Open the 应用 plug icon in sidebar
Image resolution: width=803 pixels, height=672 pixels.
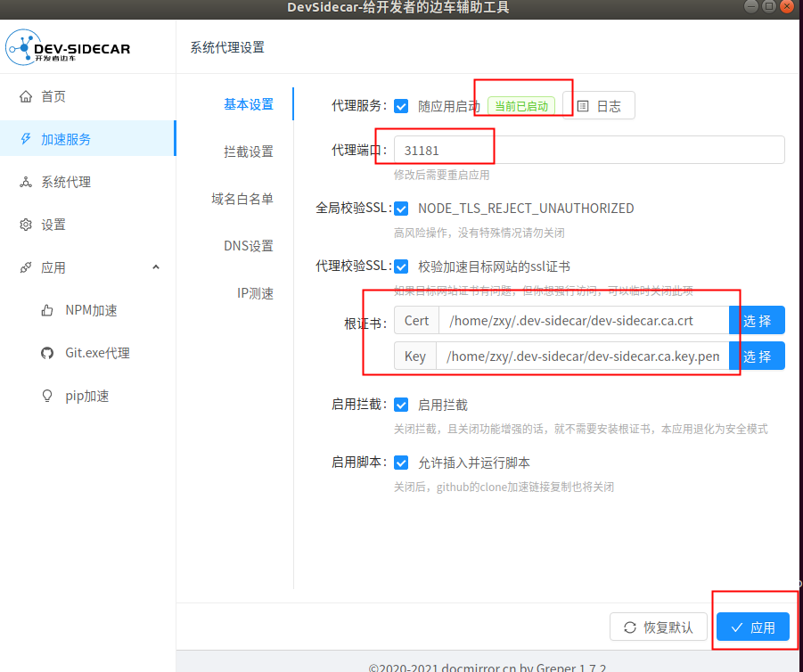click(25, 266)
